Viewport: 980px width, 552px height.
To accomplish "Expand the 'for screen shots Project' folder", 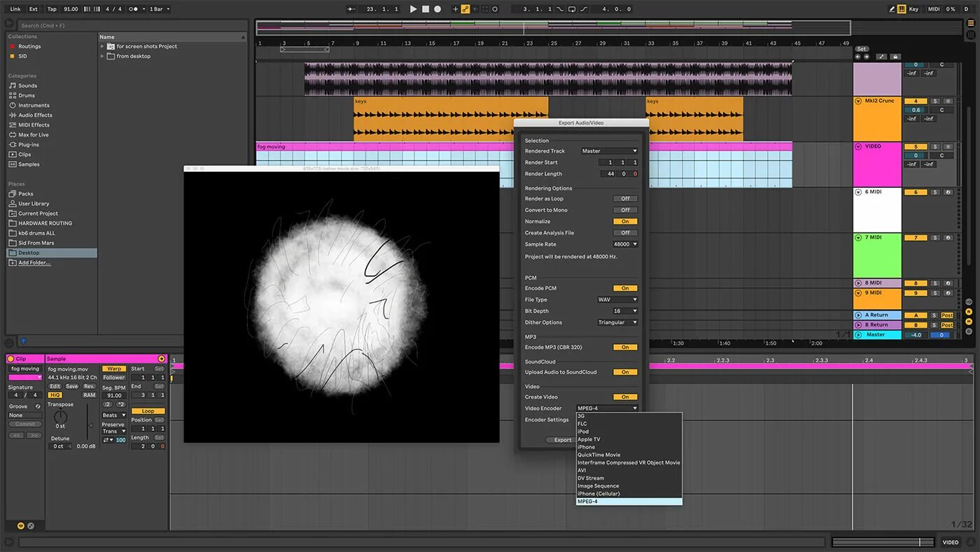I will pyautogui.click(x=102, y=46).
